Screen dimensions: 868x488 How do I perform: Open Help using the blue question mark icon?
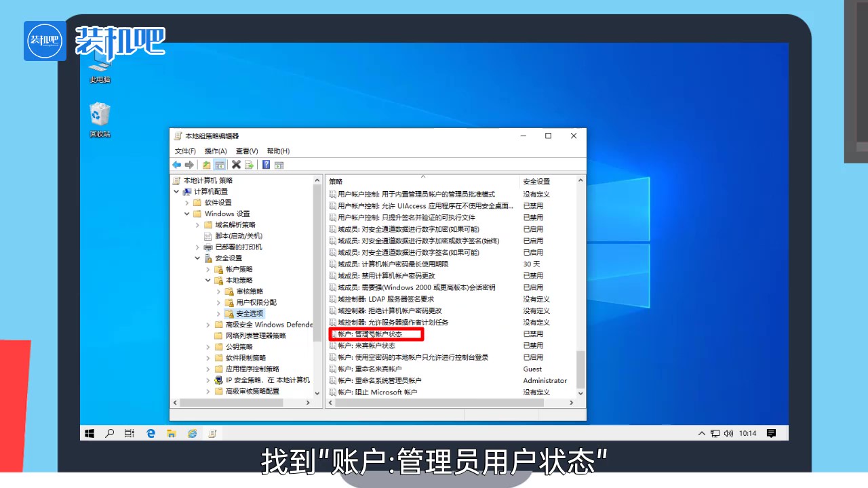(x=266, y=165)
